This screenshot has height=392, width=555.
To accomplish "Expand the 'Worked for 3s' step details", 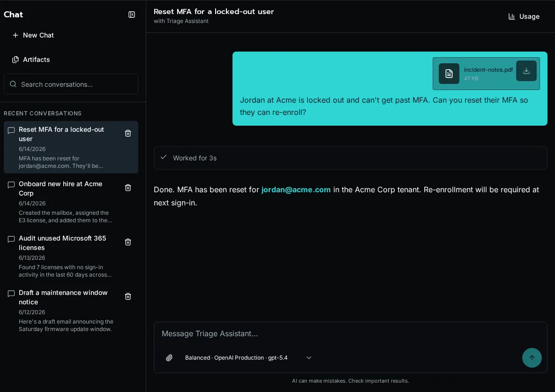I will (x=351, y=158).
